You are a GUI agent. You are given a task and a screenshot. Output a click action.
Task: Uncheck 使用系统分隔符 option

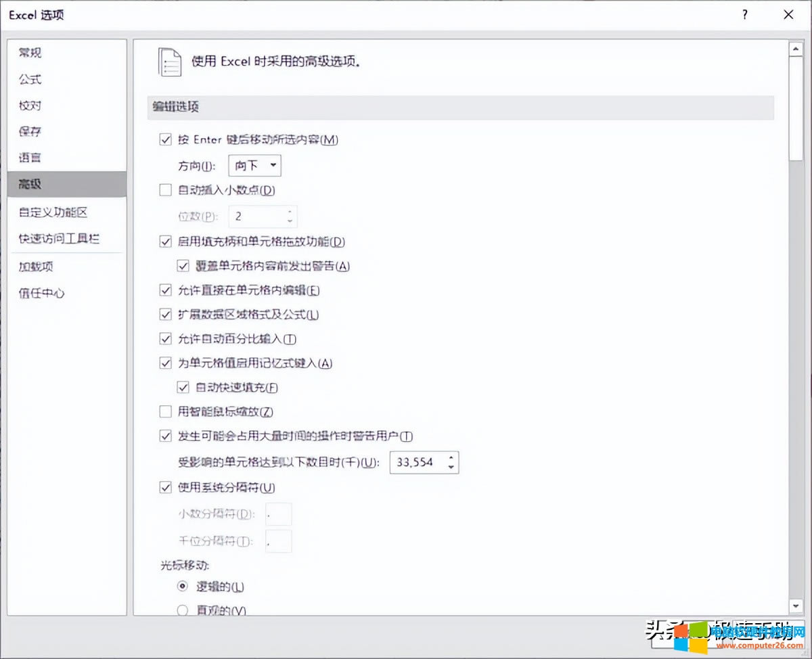165,487
